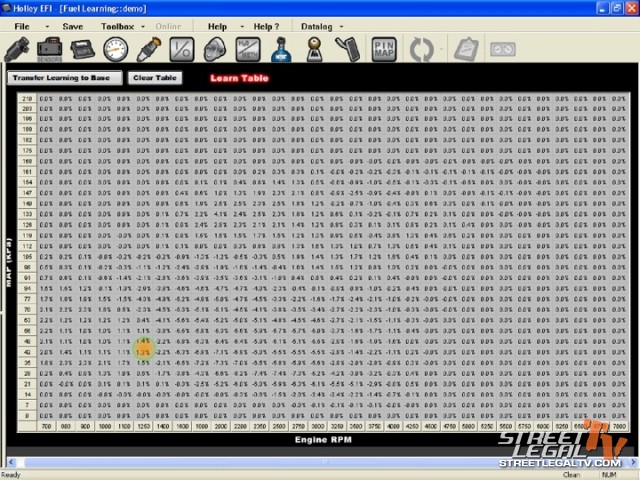Select highlighted orange cell at 1250 RPM, 42 kPa

pos(143,352)
